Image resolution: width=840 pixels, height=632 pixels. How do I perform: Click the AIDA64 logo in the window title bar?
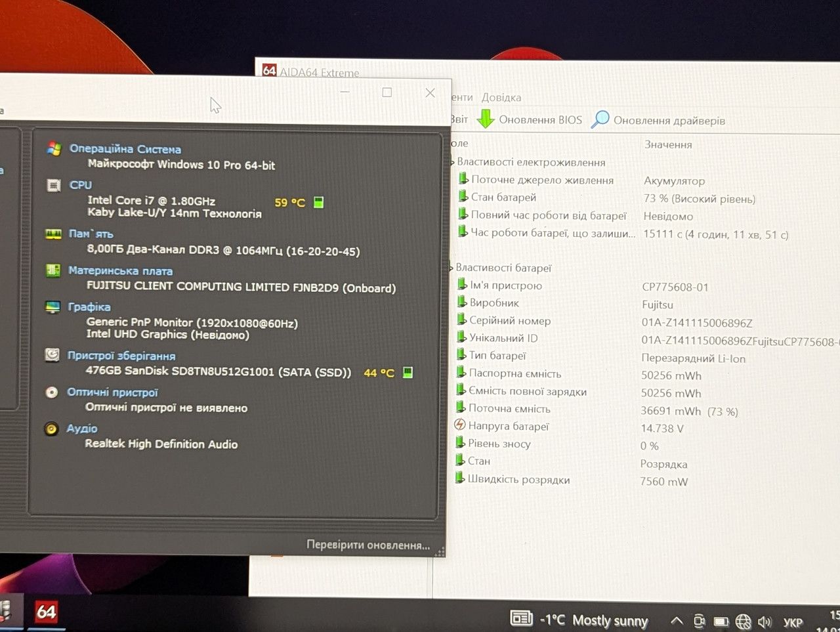(269, 70)
